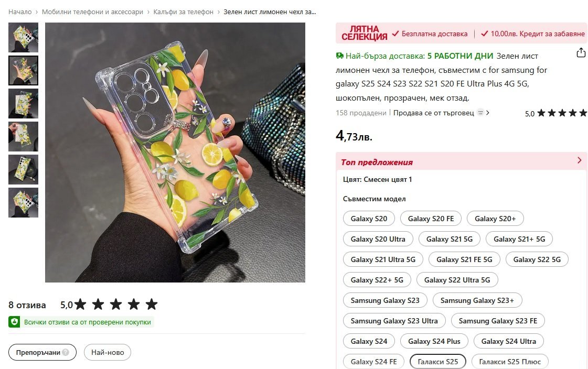Select Galaxy S24 Ultra model option

click(508, 341)
